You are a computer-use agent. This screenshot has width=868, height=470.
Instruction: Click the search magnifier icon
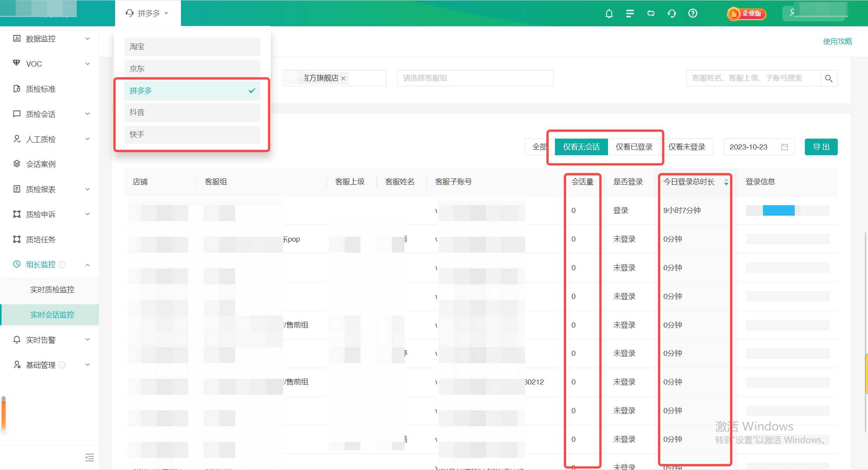point(829,79)
